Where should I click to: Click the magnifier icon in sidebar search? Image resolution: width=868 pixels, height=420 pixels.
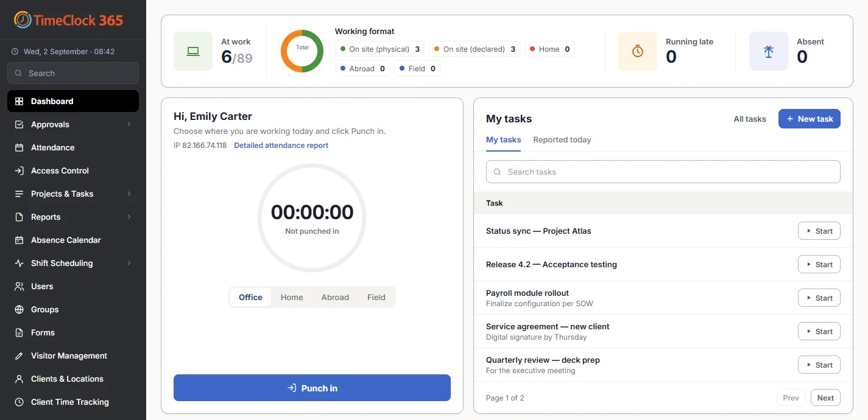pos(19,73)
